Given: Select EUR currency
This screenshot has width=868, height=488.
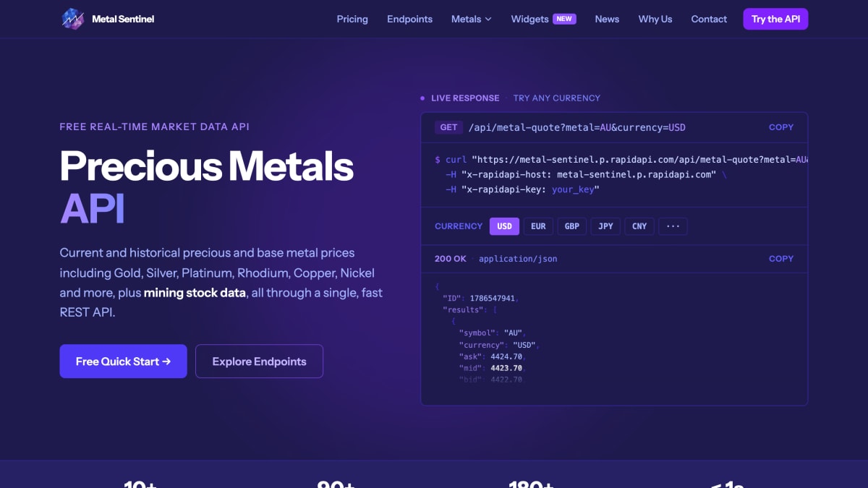Looking at the screenshot, I should [x=538, y=226].
